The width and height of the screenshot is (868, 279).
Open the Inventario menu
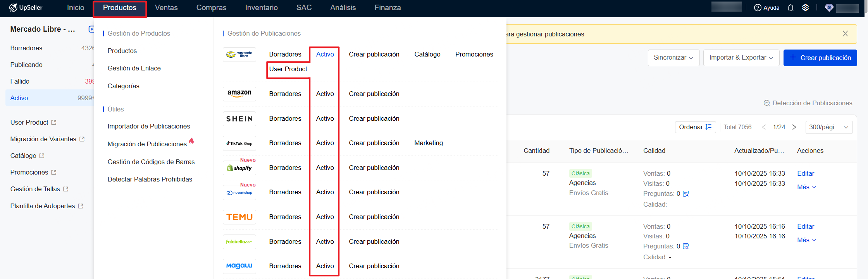[261, 8]
